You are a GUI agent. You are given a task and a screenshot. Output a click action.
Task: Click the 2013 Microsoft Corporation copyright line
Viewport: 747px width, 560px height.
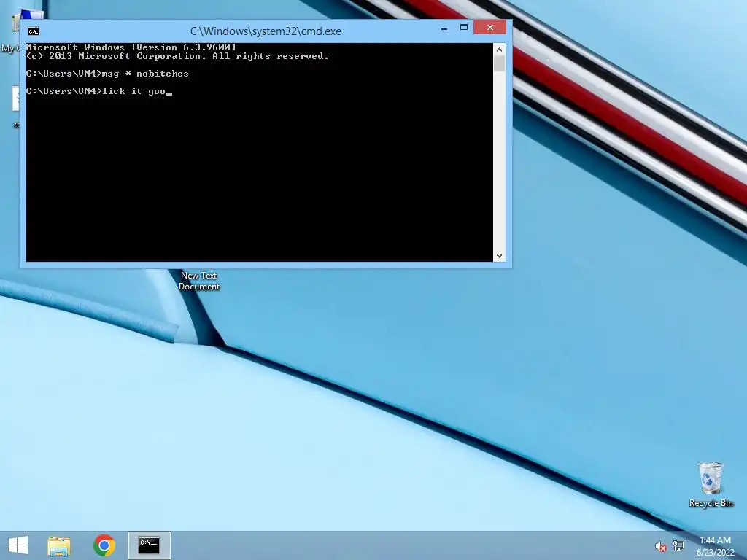[177, 56]
